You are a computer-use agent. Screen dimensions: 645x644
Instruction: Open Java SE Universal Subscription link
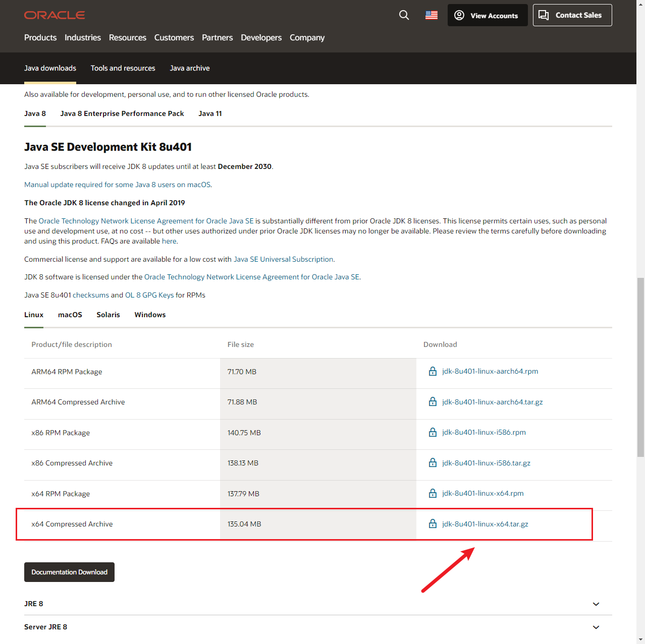[x=284, y=259]
